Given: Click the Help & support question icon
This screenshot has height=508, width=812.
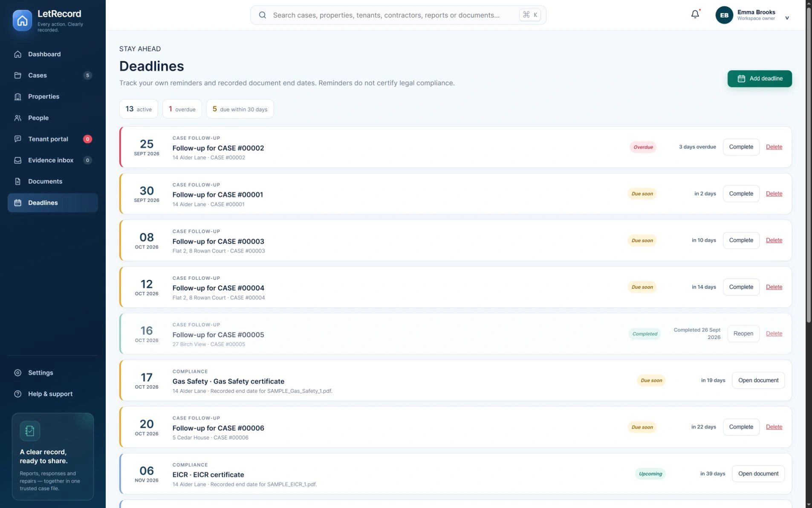Looking at the screenshot, I should point(18,394).
